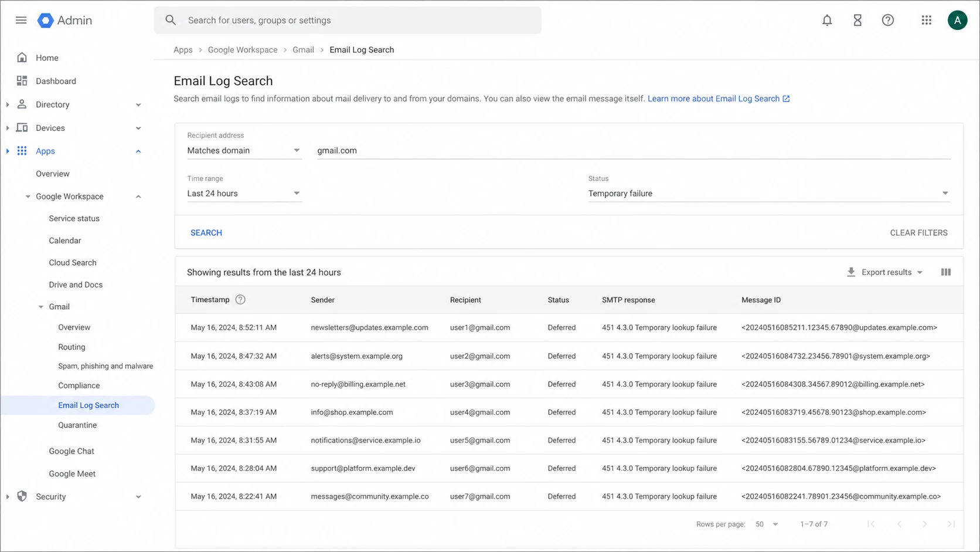Open Google Chat in sidebar
The width and height of the screenshot is (980, 552).
click(x=72, y=451)
